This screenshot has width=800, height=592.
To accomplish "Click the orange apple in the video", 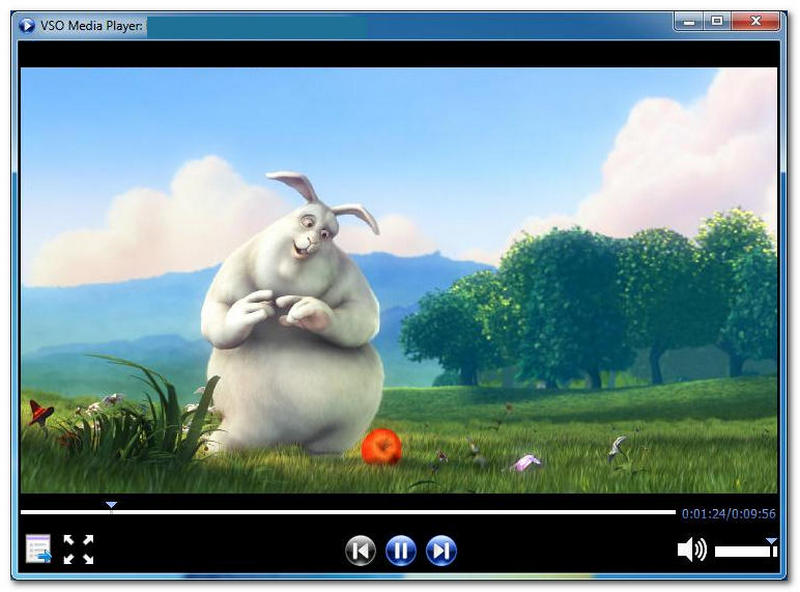I will click(381, 447).
